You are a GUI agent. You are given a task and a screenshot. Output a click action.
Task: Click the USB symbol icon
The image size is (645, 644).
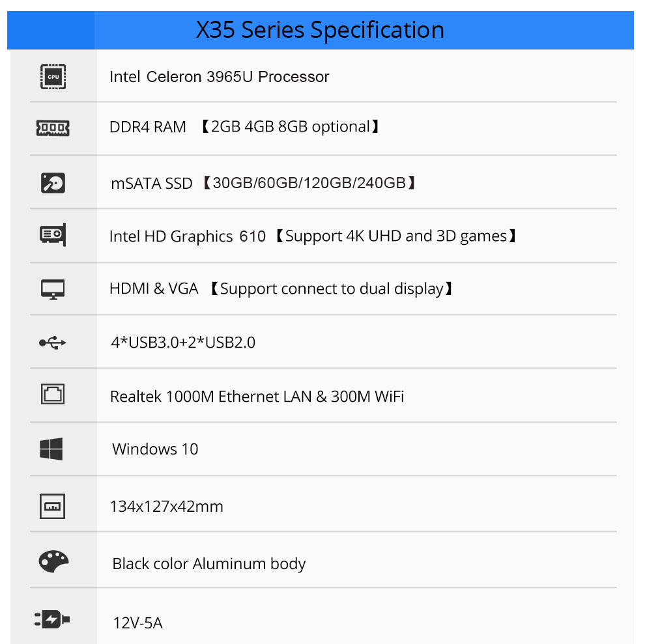coord(53,343)
